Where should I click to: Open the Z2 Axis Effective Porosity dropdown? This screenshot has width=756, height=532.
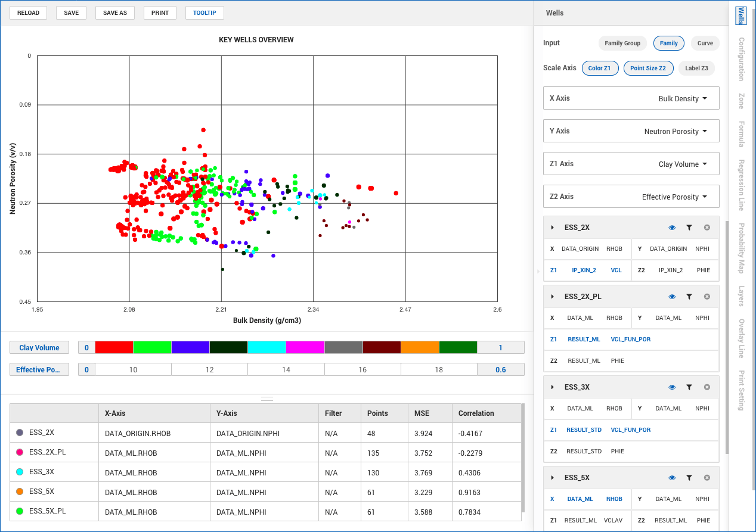631,197
